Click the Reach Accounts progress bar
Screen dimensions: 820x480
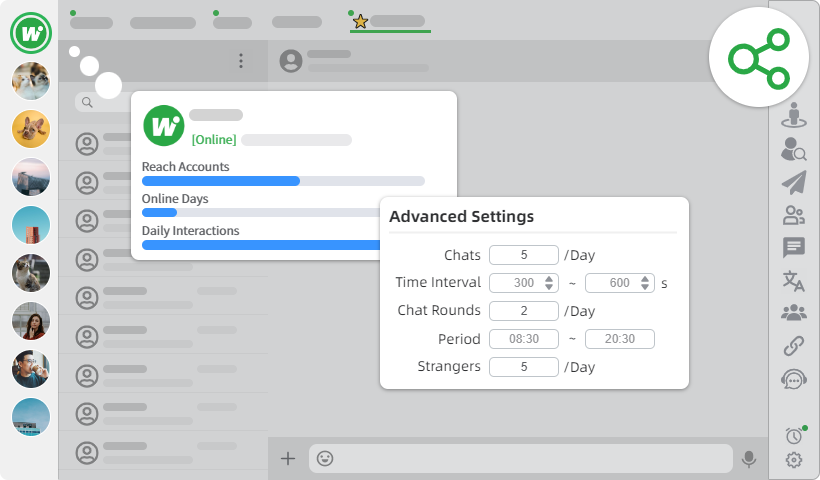[x=283, y=181]
